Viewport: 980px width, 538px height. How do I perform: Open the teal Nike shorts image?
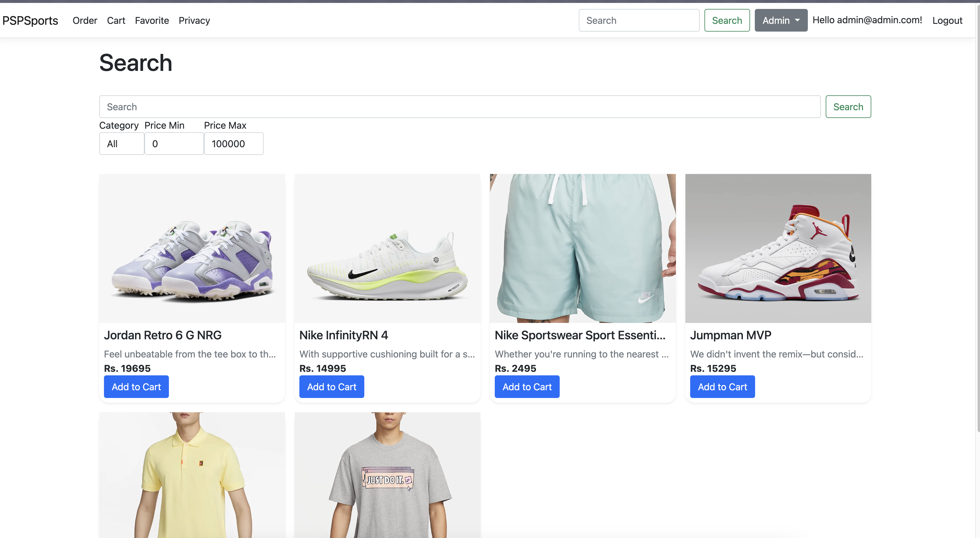pos(582,248)
